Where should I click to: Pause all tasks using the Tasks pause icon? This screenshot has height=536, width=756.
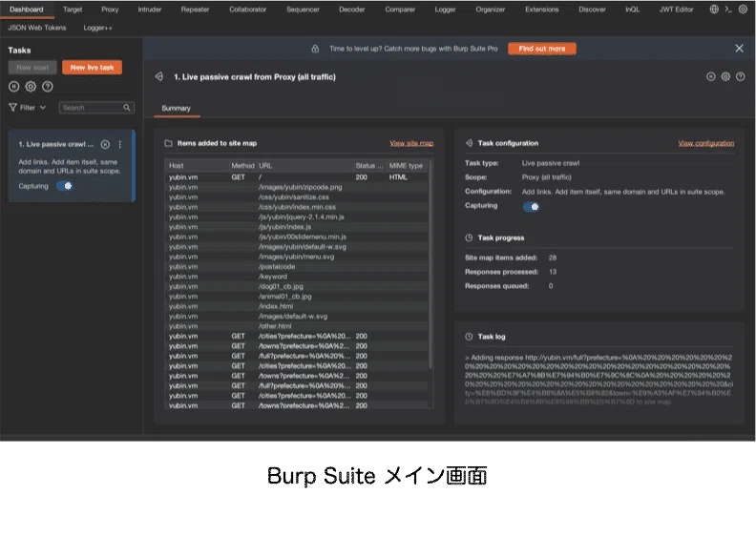coord(14,87)
